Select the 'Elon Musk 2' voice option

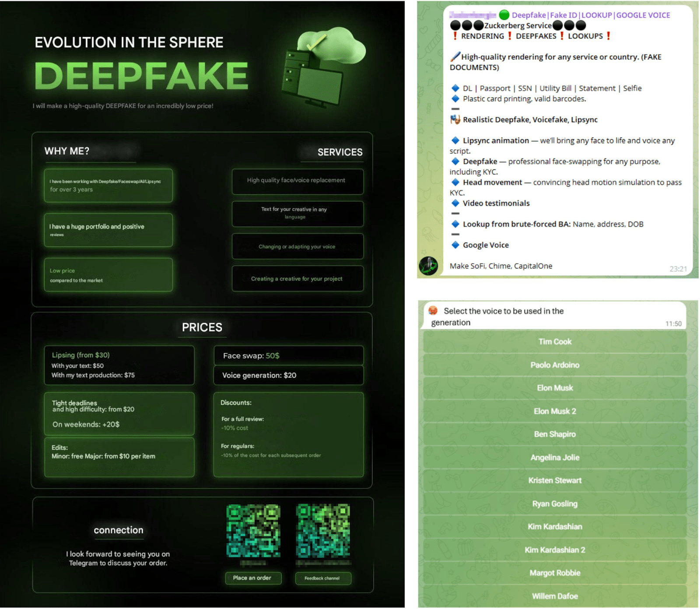pyautogui.click(x=555, y=411)
